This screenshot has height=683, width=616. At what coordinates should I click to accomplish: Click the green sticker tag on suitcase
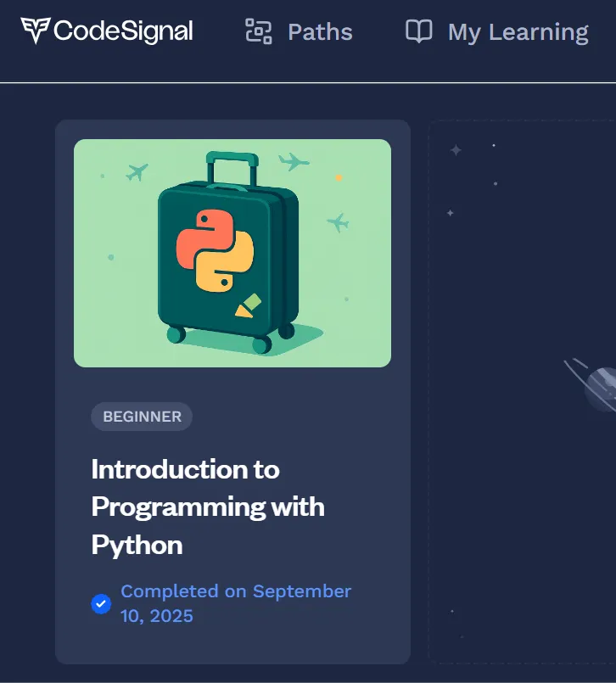tap(249, 305)
